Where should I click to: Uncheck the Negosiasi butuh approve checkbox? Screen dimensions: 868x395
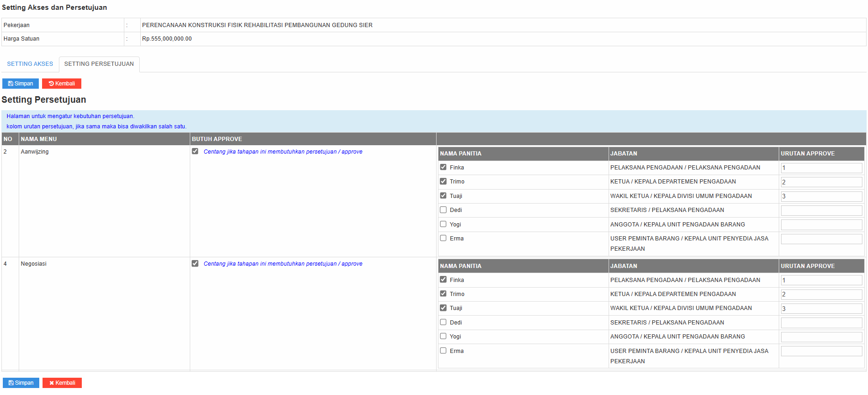coord(195,263)
